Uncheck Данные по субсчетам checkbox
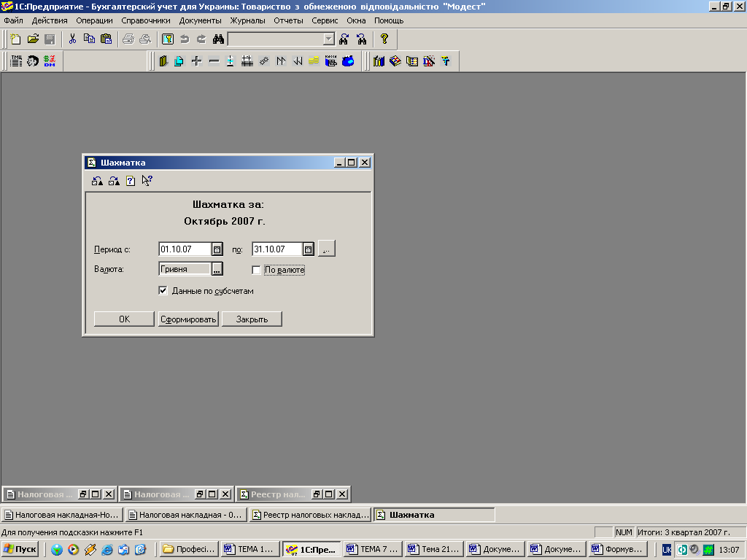Image resolution: width=747 pixels, height=560 pixels. [163, 290]
